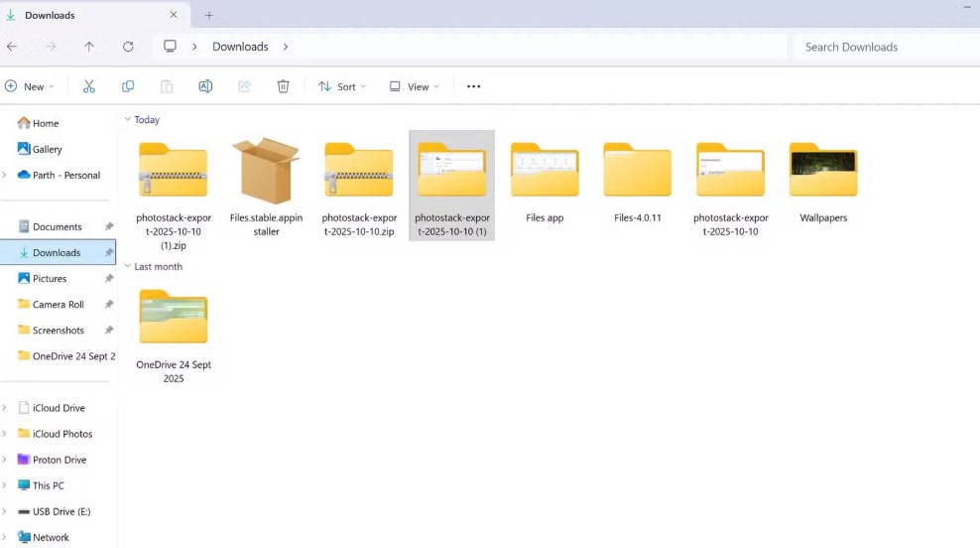This screenshot has height=548, width=980.
Task: Select Proton Drive in navigation pane
Action: point(60,460)
